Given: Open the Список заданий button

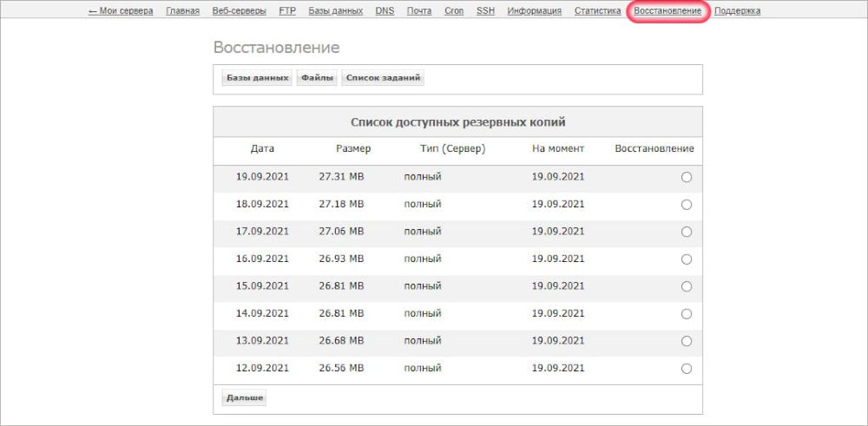Looking at the screenshot, I should click(383, 78).
